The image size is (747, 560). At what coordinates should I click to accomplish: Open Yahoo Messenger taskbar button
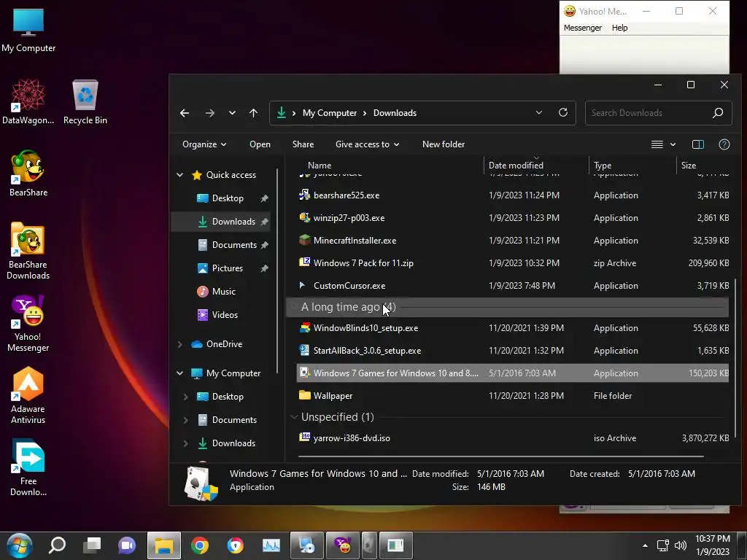pyautogui.click(x=343, y=545)
